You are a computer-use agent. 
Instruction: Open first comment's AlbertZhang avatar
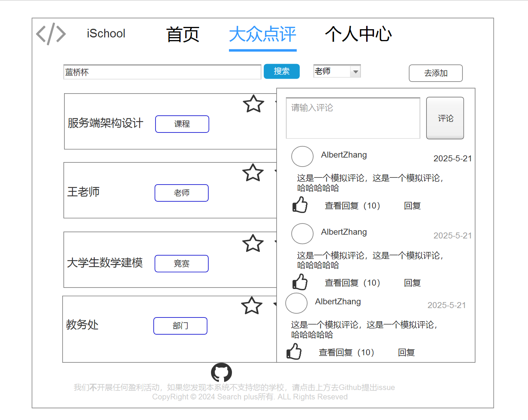[x=302, y=156]
